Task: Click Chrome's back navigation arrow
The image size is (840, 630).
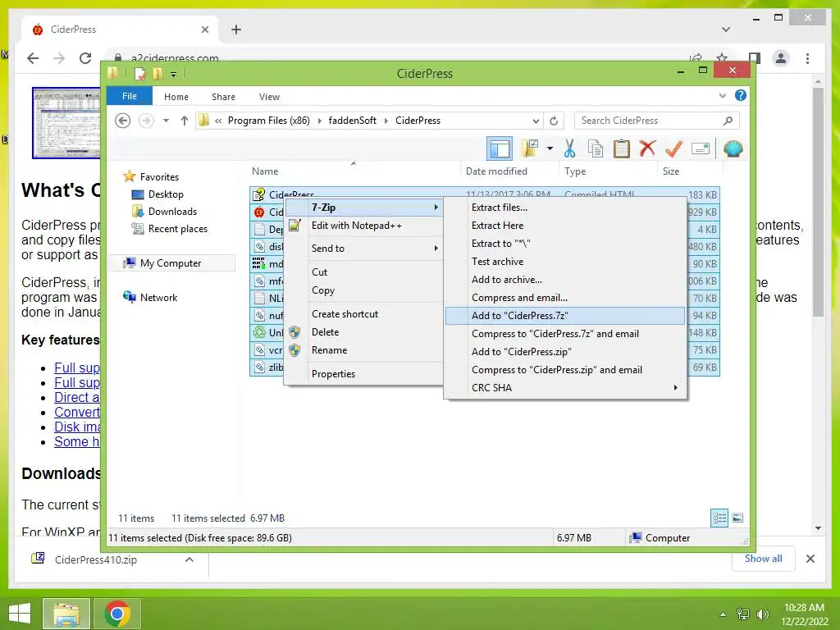Action: pos(33,58)
